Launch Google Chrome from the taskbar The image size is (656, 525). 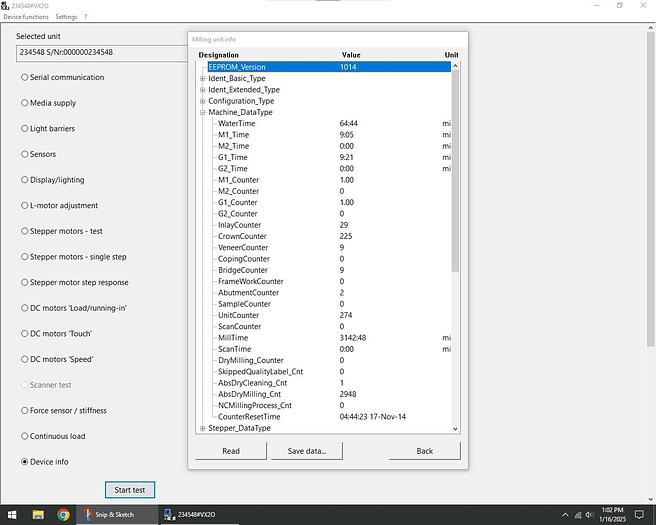click(x=64, y=514)
